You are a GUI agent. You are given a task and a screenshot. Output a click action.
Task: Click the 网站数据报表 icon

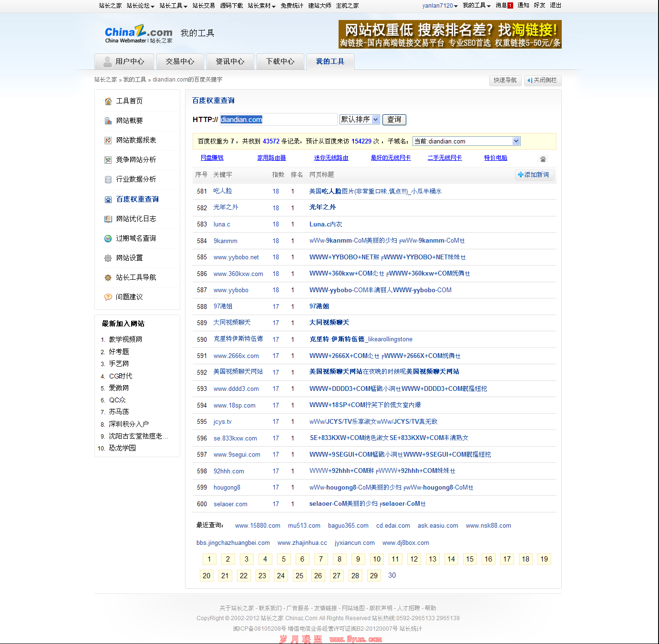[x=108, y=140]
